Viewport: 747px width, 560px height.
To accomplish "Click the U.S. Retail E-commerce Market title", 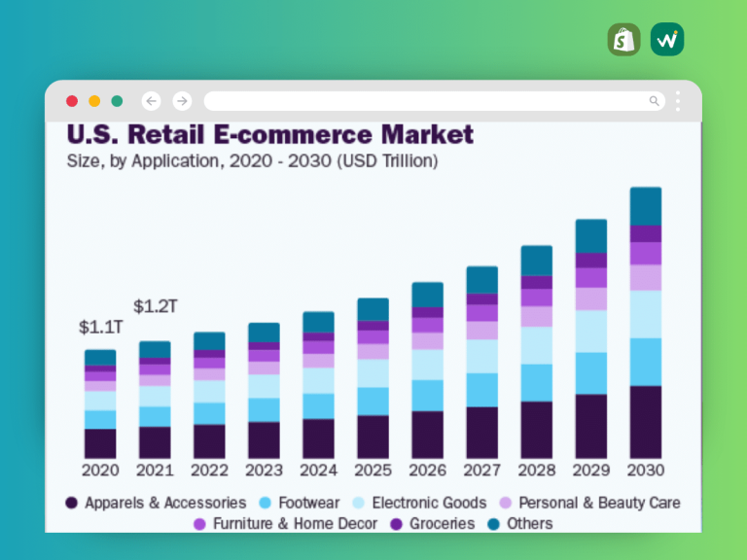I will point(270,134).
